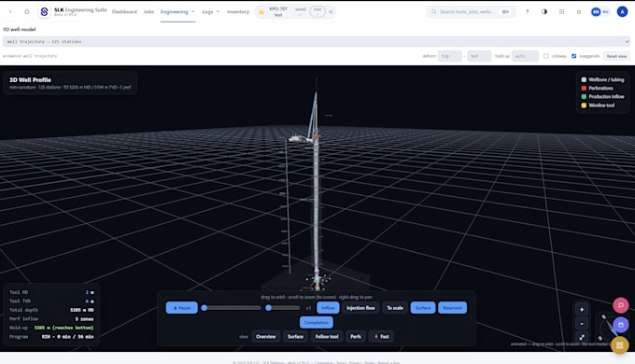Enable the cutaway checkbox
This screenshot has width=635, height=364.
[x=546, y=56]
